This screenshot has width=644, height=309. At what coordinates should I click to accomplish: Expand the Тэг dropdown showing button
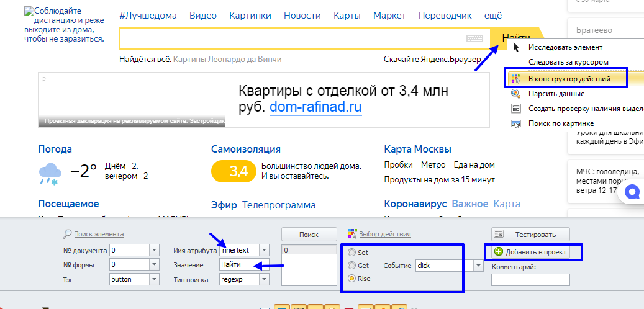pos(155,279)
